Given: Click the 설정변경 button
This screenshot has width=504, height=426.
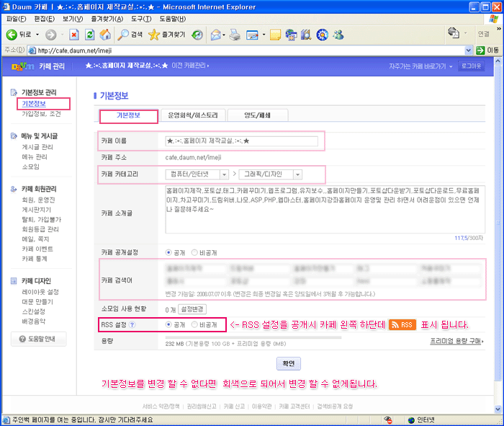Looking at the screenshot, I should pyautogui.click(x=189, y=309).
